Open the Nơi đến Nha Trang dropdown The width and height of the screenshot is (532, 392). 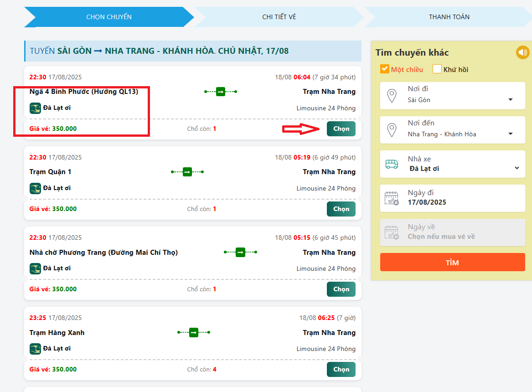coord(453,130)
